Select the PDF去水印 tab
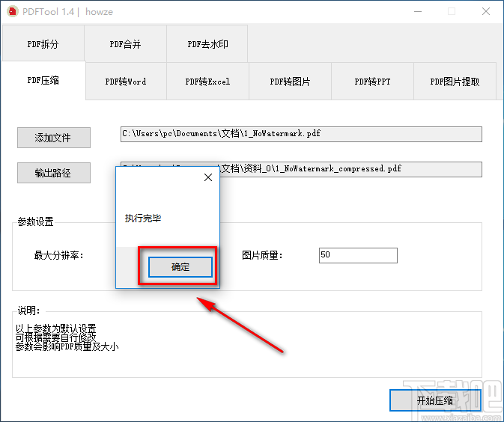Viewport: 504px width, 422px height. 207,43
